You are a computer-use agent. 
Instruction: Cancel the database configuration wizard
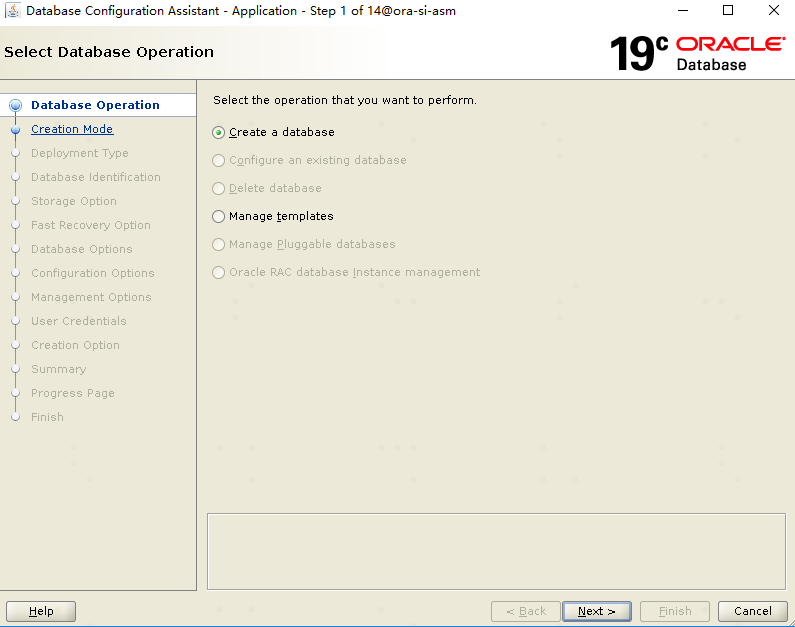click(753, 611)
